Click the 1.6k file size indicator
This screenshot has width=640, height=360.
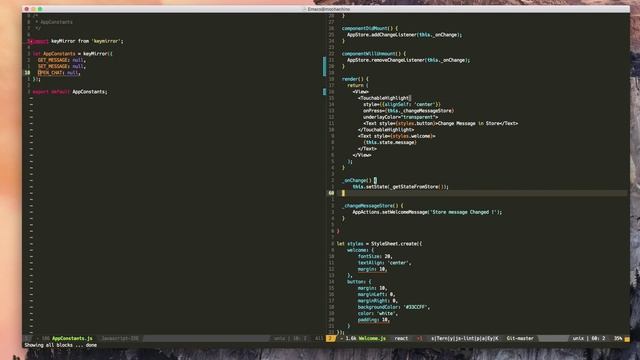coord(351,338)
